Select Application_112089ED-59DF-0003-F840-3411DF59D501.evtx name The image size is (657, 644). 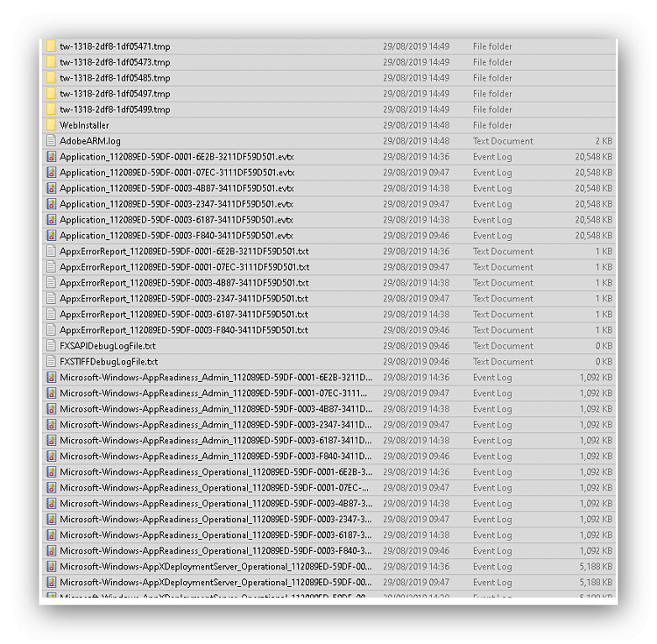(x=176, y=236)
